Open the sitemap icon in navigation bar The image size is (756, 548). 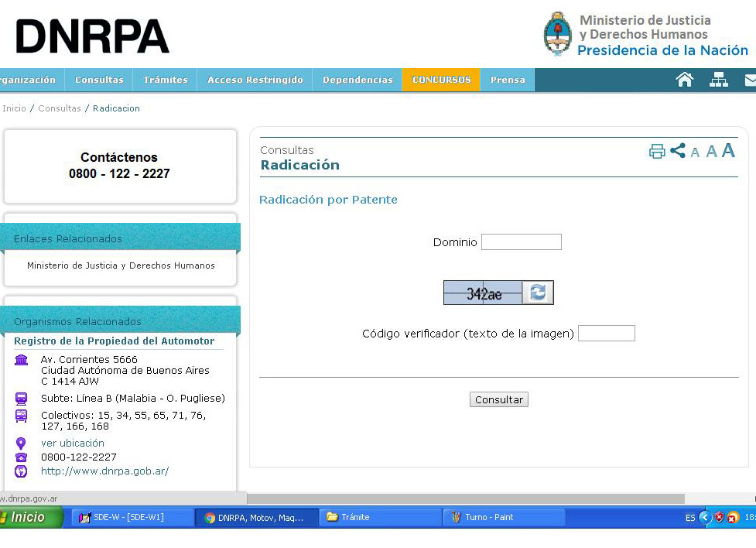[719, 80]
